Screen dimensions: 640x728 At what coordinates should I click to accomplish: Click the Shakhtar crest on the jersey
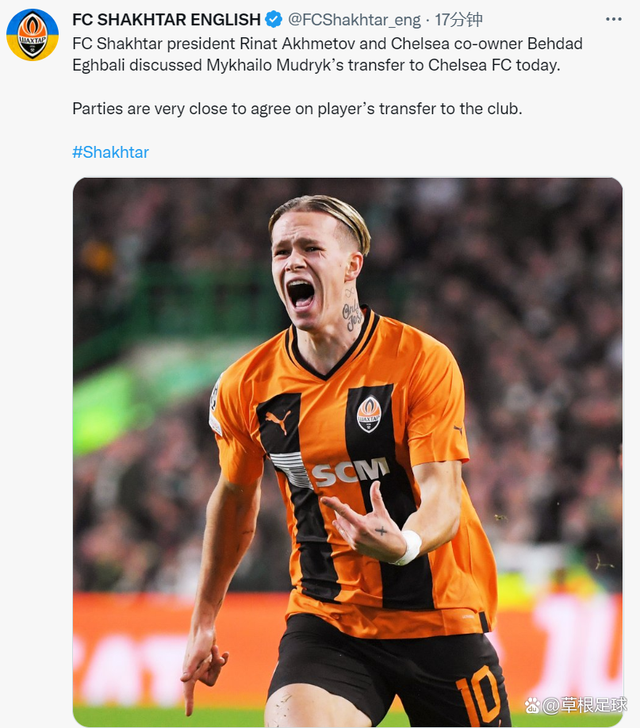click(x=369, y=414)
